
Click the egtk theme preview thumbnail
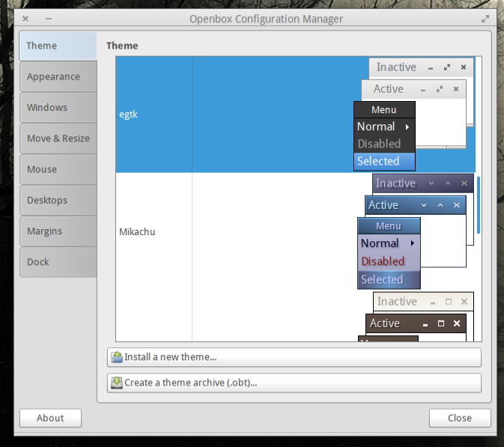[x=414, y=115]
